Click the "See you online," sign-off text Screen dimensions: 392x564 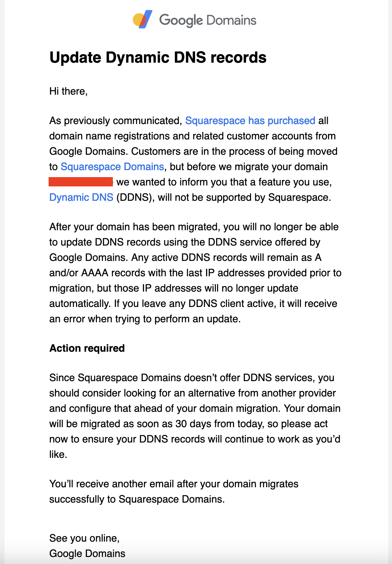tap(84, 538)
